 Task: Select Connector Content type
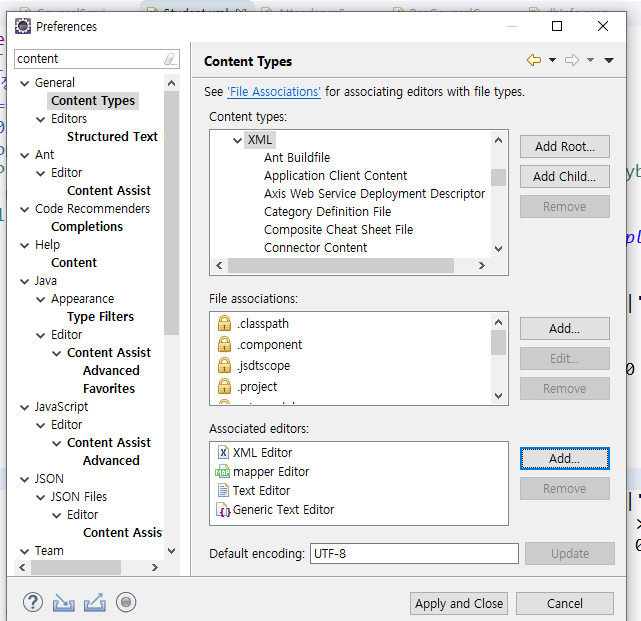coord(315,247)
